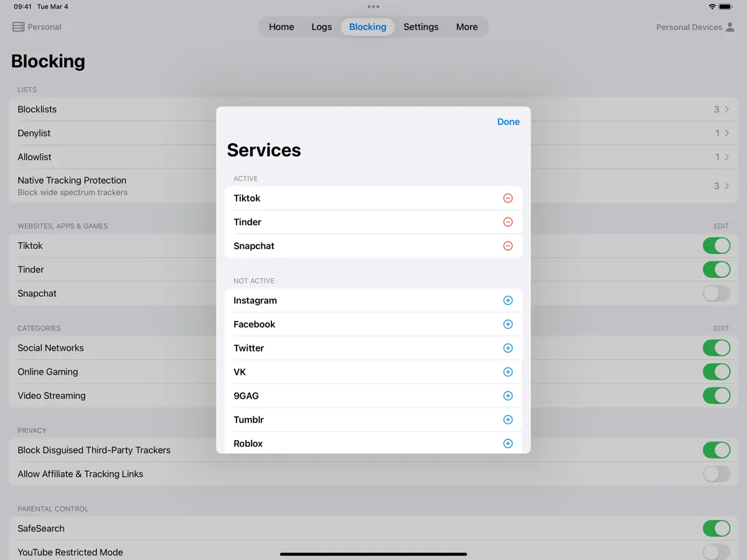Screen dimensions: 747x560
Task: Open Personal Devices person icon
Action: coord(730,27)
